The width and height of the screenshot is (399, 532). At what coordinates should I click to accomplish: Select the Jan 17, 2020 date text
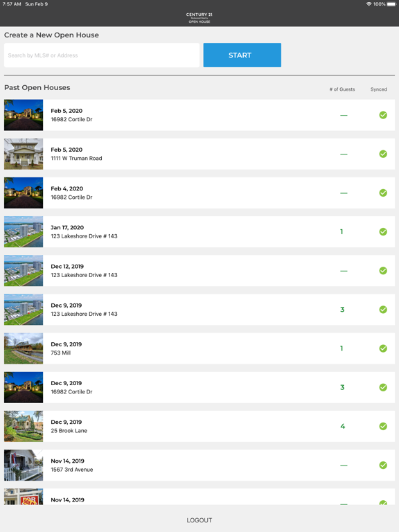tap(67, 227)
